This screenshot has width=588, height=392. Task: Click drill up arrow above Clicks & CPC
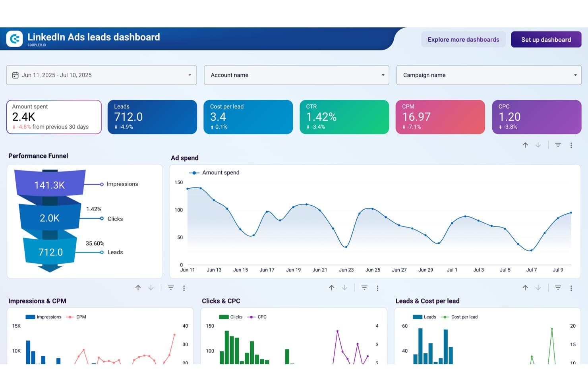(x=332, y=288)
